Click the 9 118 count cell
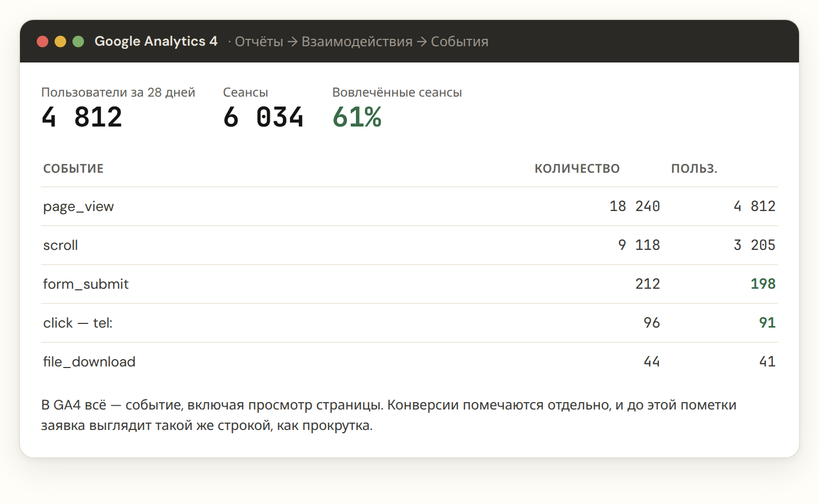Image resolution: width=819 pixels, height=504 pixels. tap(639, 245)
